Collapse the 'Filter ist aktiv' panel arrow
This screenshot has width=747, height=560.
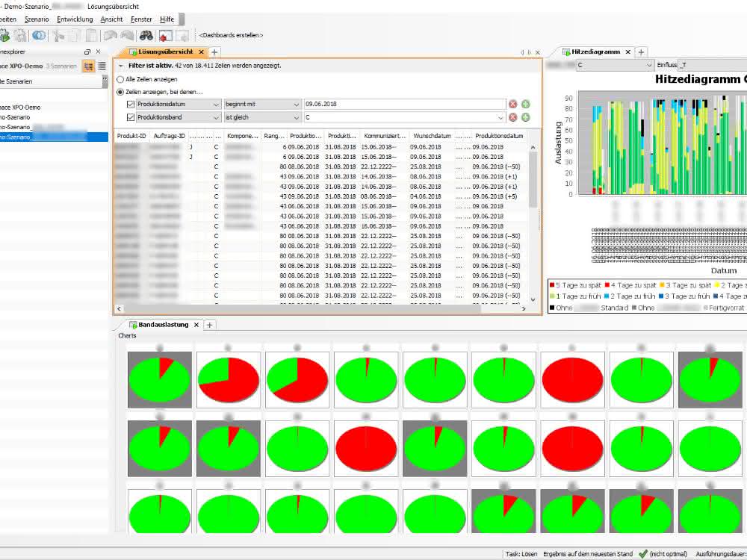pyautogui.click(x=121, y=66)
